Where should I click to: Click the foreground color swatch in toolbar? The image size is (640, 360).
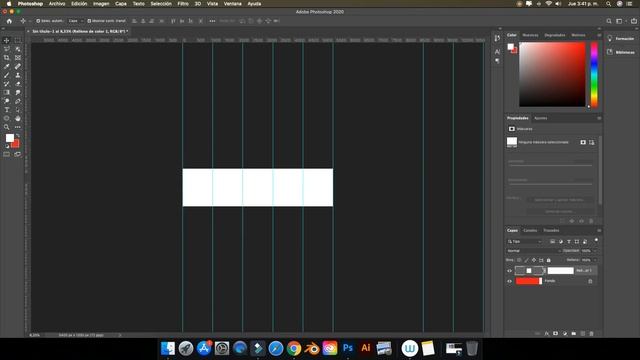(9, 138)
